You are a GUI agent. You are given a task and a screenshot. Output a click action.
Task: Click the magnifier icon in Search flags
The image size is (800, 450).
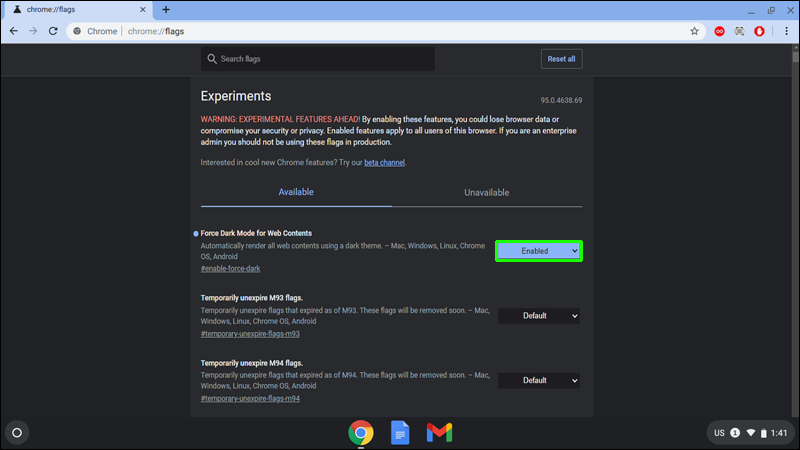click(212, 59)
